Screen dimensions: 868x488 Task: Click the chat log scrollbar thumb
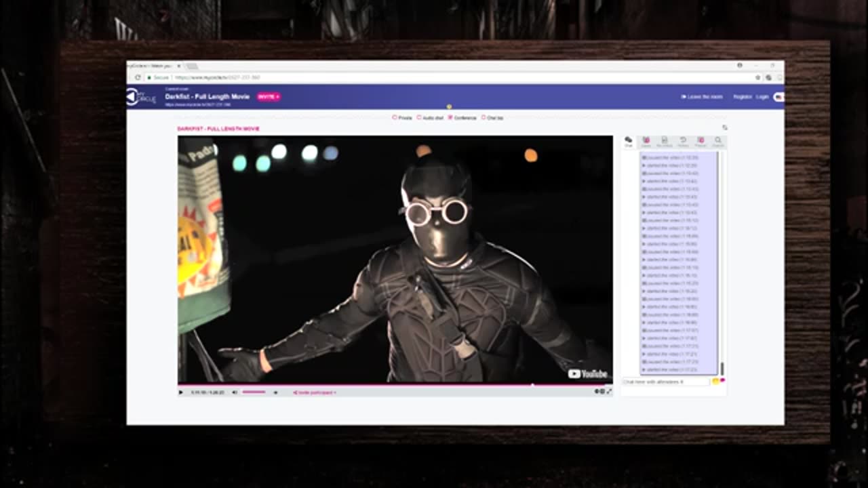tap(722, 369)
